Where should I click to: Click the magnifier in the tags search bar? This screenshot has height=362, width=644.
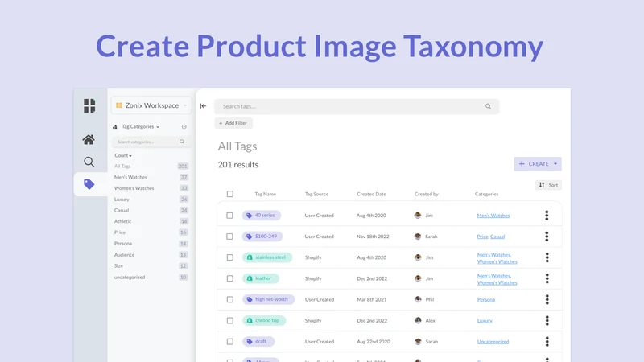tap(488, 106)
